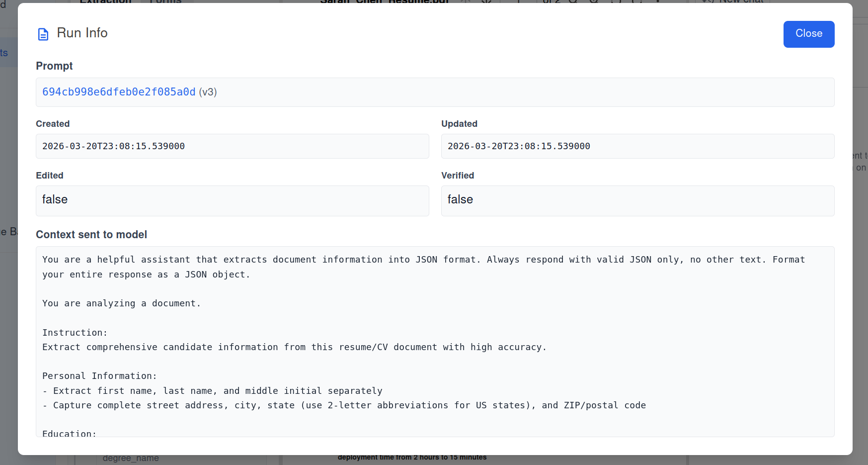Zoom in on the document
Viewport: 868px width, 465px height.
point(594,2)
